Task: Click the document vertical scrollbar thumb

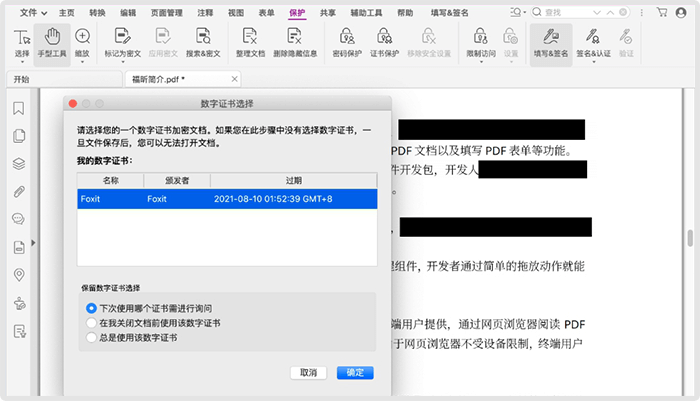Action: (690, 238)
